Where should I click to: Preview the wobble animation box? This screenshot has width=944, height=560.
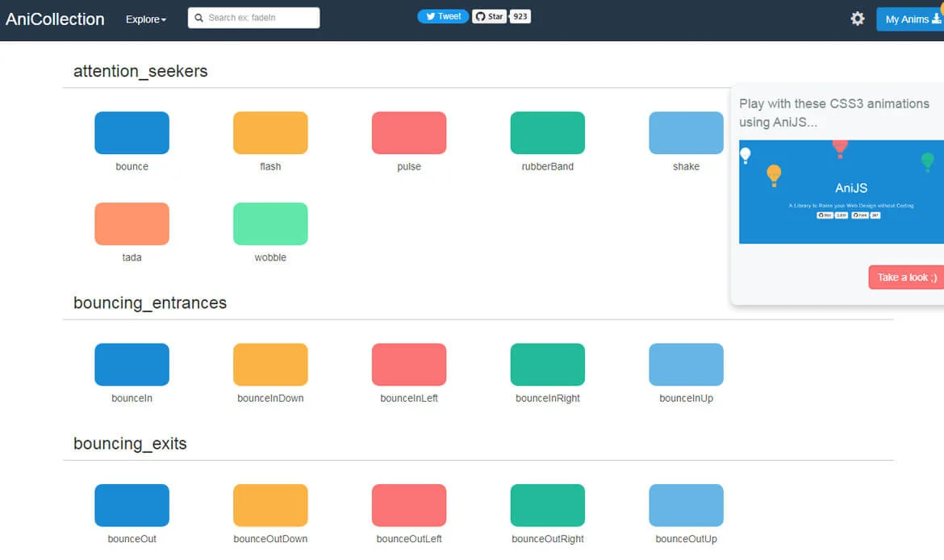(270, 224)
